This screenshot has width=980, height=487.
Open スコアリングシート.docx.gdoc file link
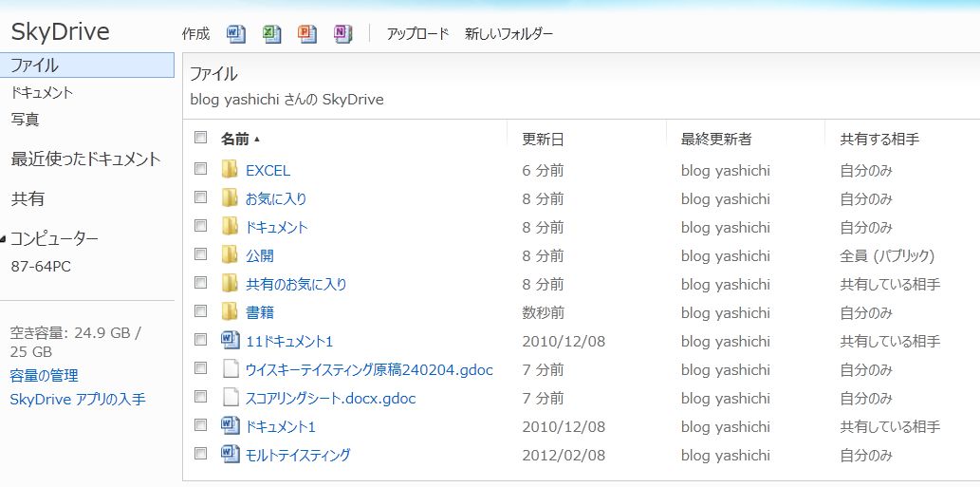point(331,398)
